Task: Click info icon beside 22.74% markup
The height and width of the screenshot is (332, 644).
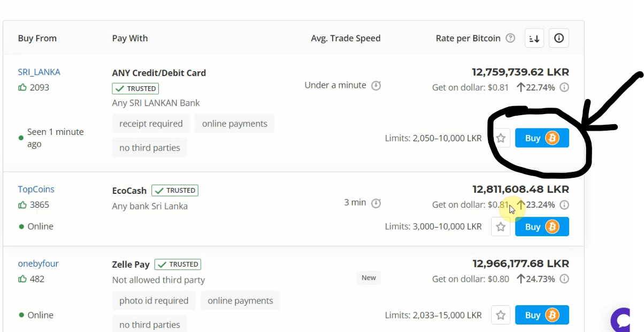Action: tap(564, 87)
